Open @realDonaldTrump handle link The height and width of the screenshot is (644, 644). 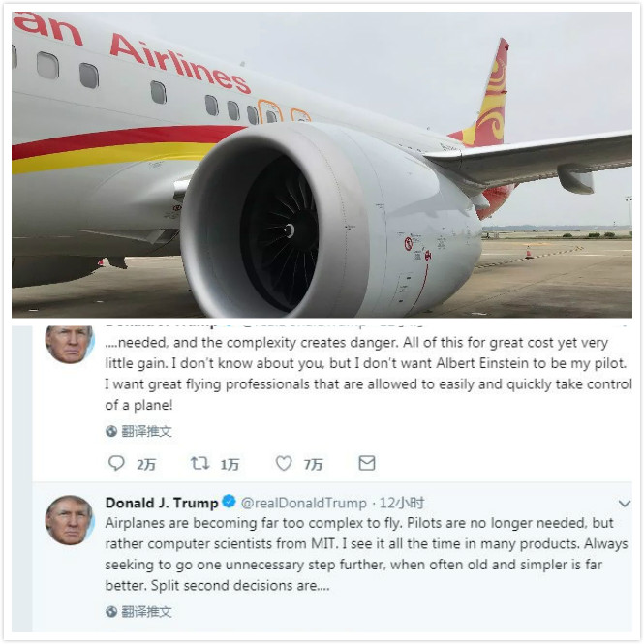point(303,503)
